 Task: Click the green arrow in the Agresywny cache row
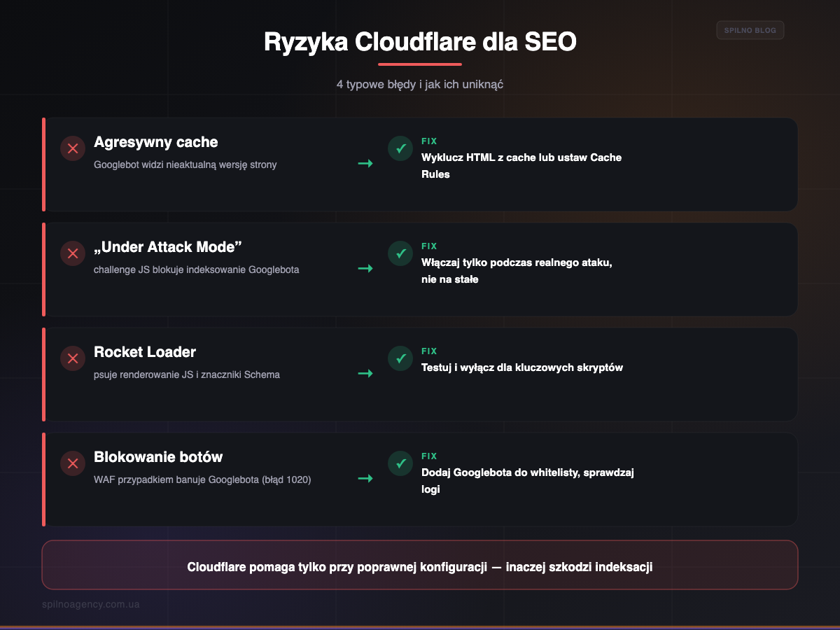click(365, 163)
